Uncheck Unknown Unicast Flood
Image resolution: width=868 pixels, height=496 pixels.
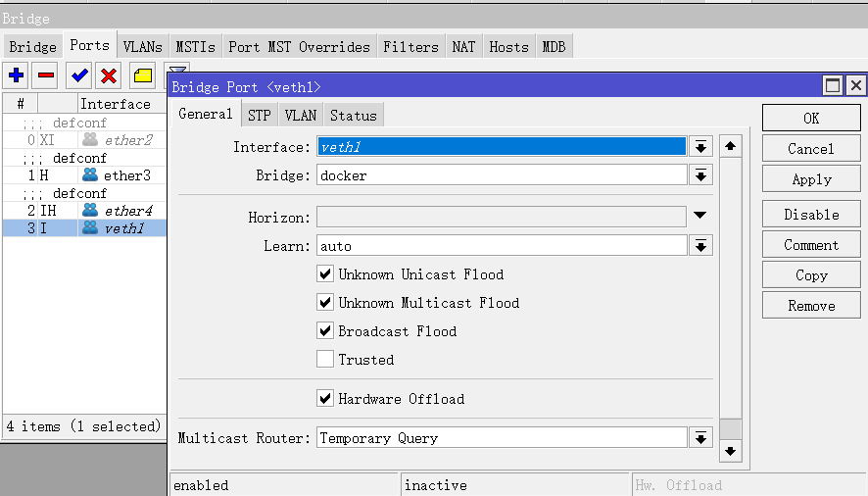pyautogui.click(x=325, y=274)
